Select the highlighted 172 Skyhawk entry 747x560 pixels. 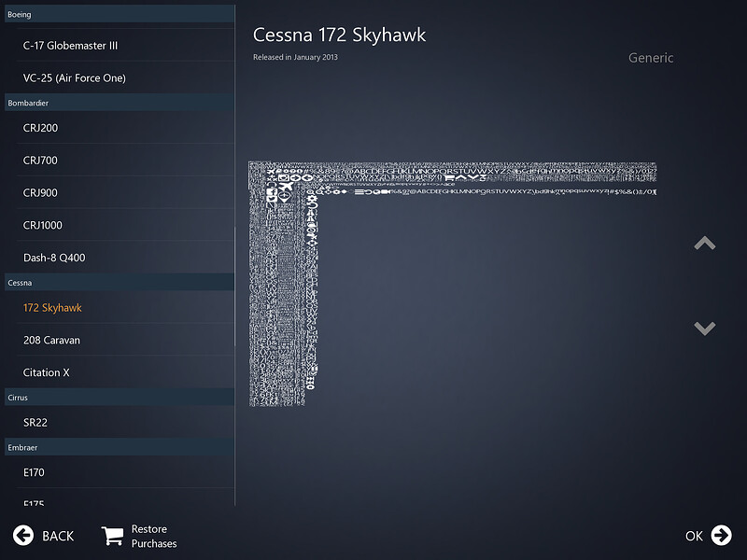126,308
